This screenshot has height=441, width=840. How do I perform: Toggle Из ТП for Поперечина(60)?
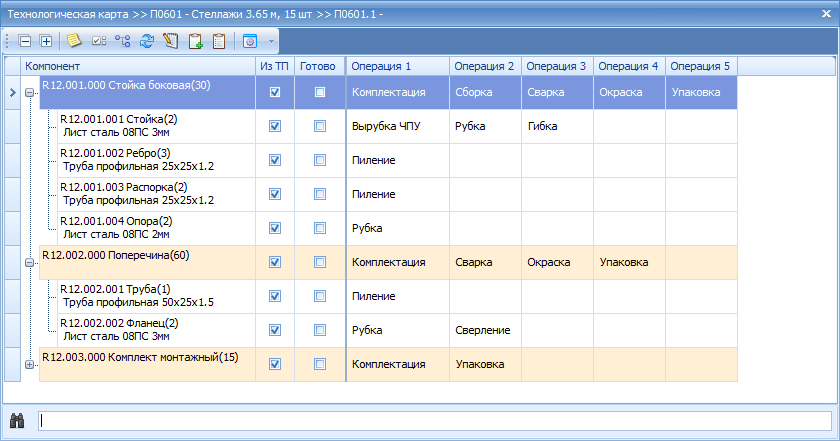pyautogui.click(x=275, y=262)
